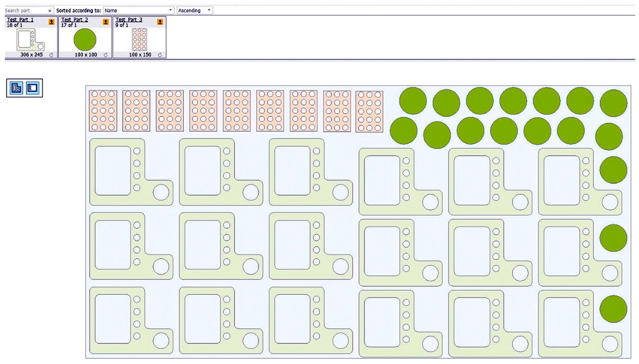Click rotate arrow on Test_Part_3 tile
The height and width of the screenshot is (364, 639).
[160, 55]
